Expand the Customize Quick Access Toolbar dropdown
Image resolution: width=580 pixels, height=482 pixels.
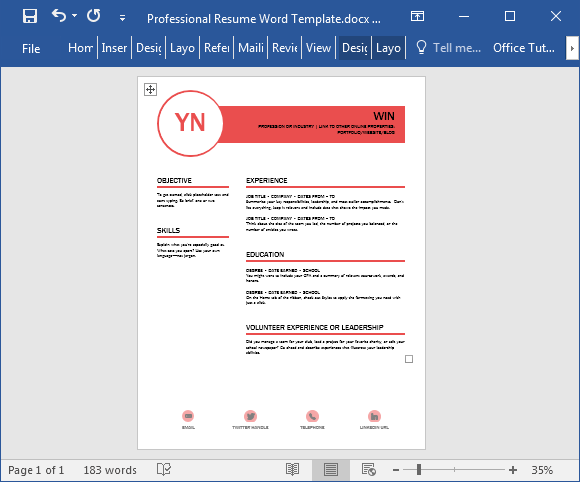[x=122, y=17]
